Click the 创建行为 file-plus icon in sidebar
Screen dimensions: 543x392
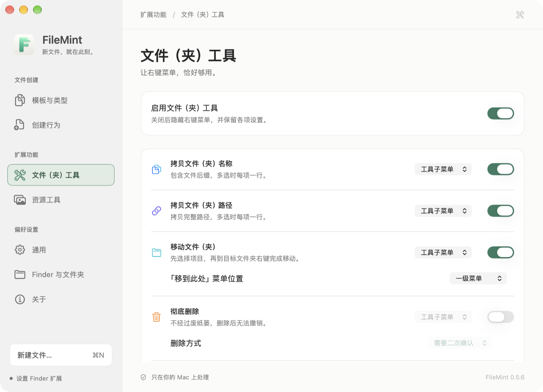point(19,125)
